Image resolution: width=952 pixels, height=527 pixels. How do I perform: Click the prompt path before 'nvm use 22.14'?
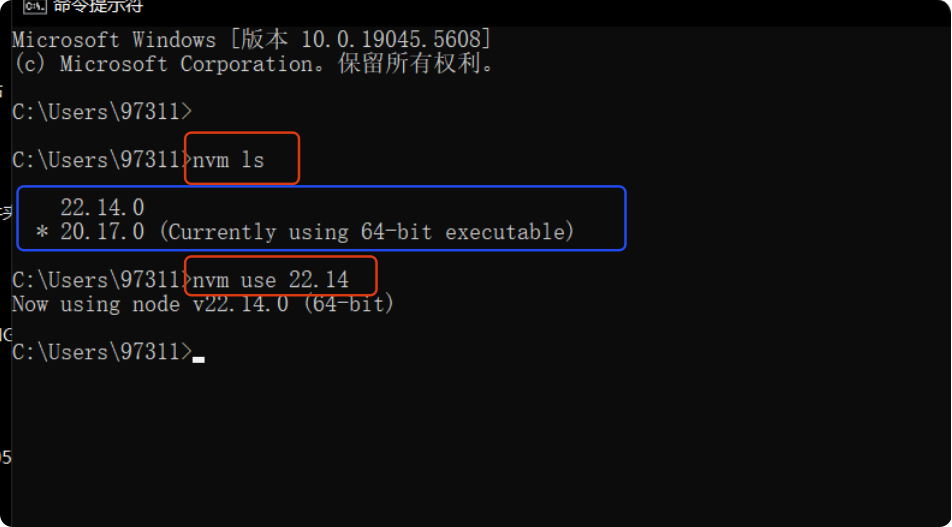click(102, 280)
